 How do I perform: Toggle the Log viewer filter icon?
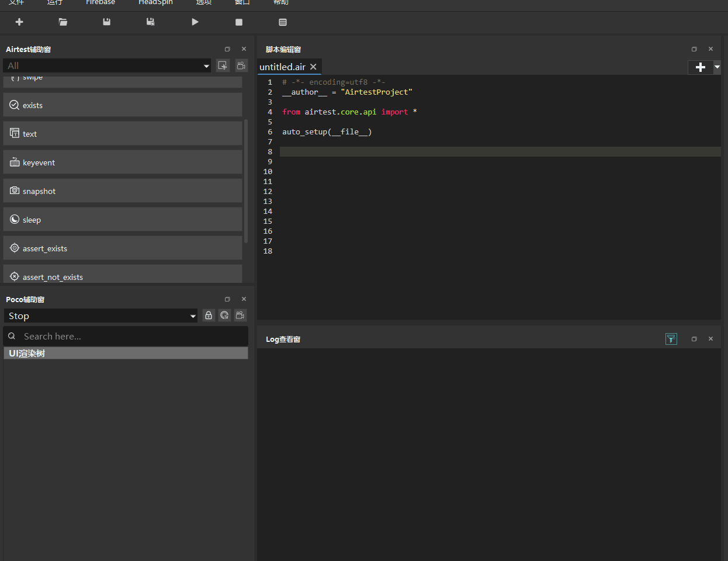point(671,339)
